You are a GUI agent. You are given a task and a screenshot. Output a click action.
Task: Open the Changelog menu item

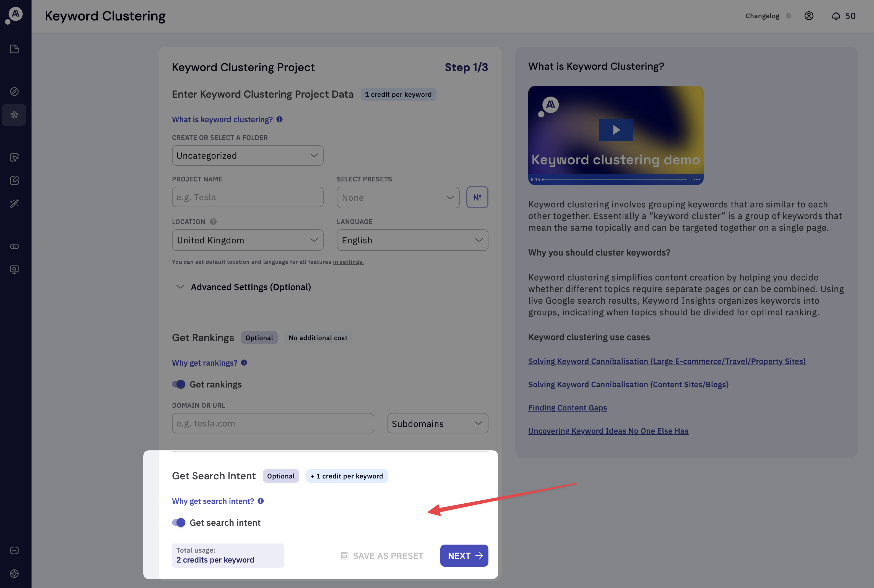762,16
